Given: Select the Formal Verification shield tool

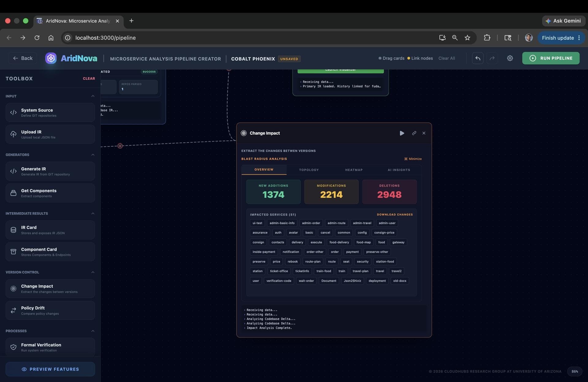Looking at the screenshot, I should pyautogui.click(x=50, y=347).
